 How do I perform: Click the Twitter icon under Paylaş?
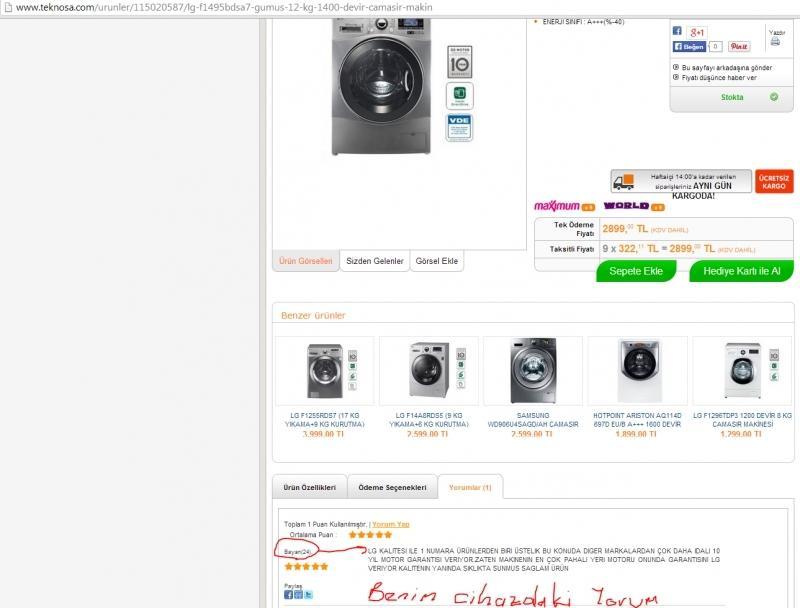(308, 595)
